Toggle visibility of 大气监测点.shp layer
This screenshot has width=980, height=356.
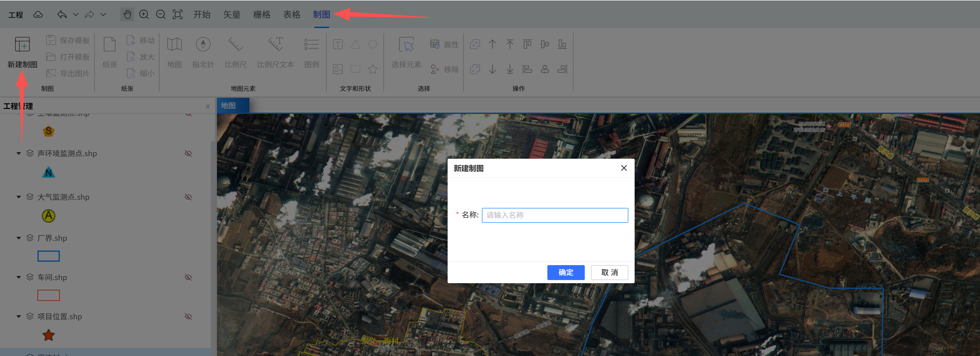pos(188,197)
